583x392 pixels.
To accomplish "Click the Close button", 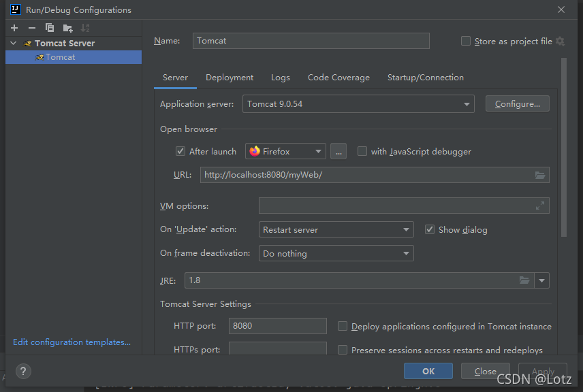I will pyautogui.click(x=485, y=371).
